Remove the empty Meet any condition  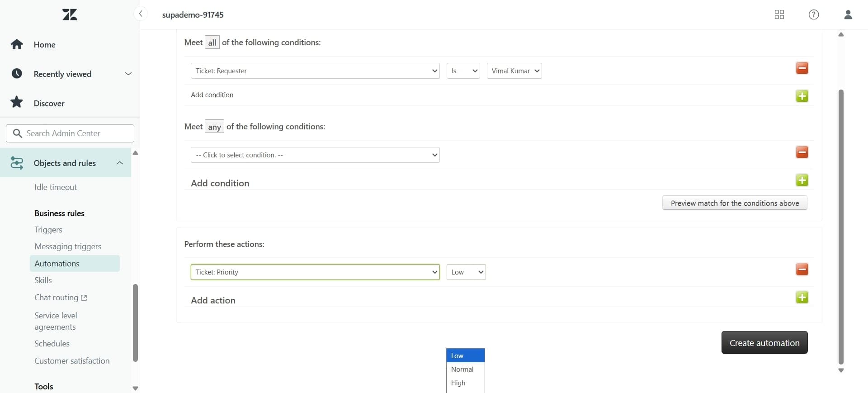pyautogui.click(x=802, y=152)
